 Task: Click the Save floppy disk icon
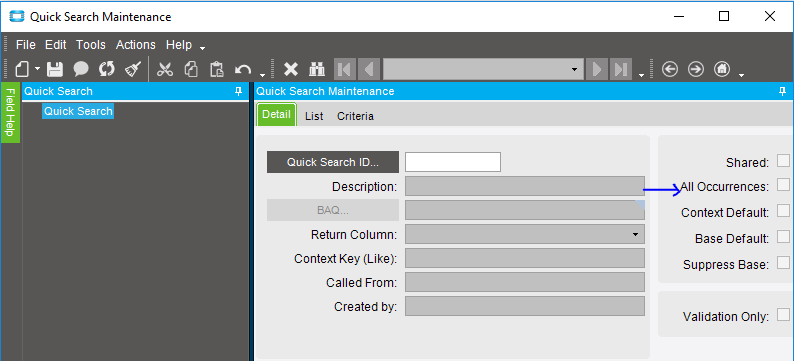click(x=55, y=69)
